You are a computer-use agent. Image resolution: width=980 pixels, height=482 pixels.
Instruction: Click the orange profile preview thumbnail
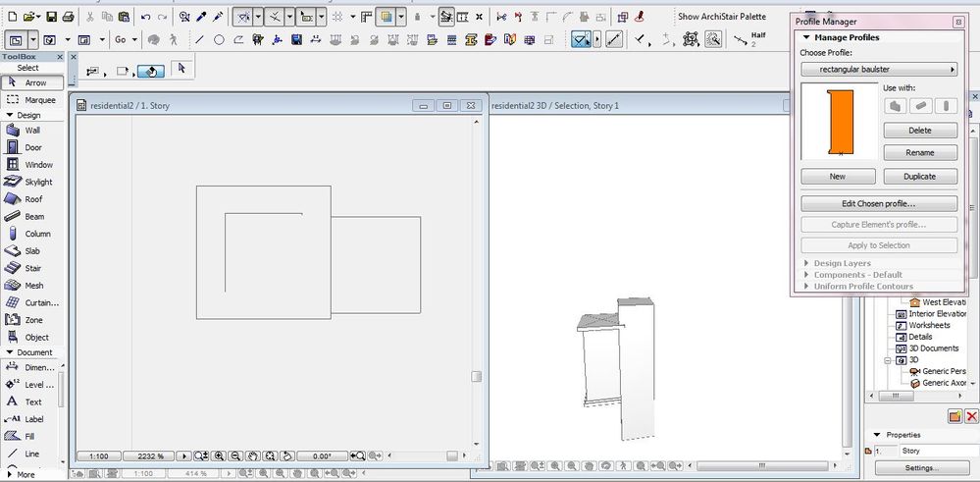tap(841, 122)
